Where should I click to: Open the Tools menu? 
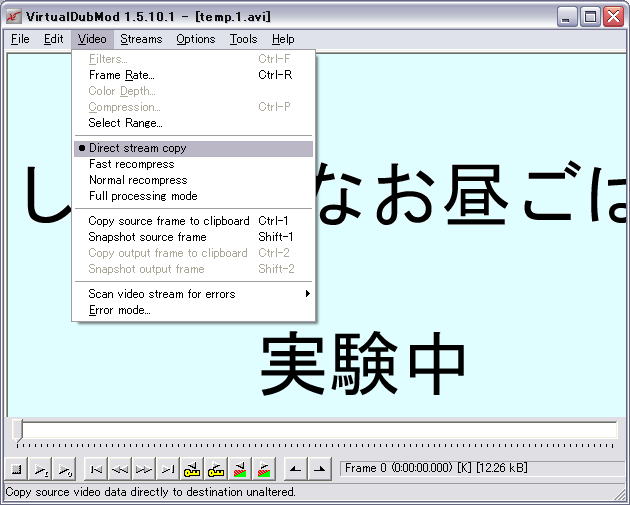[x=243, y=39]
